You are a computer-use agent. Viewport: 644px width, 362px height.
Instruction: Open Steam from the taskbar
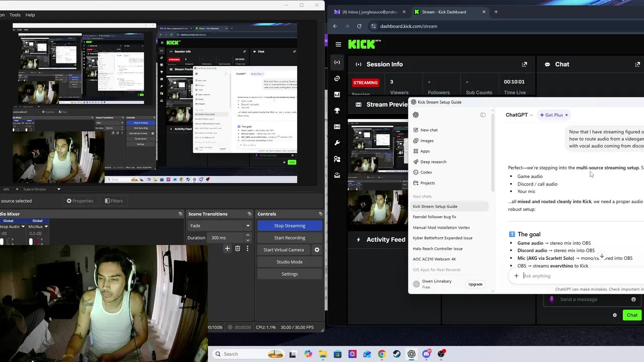(397, 354)
